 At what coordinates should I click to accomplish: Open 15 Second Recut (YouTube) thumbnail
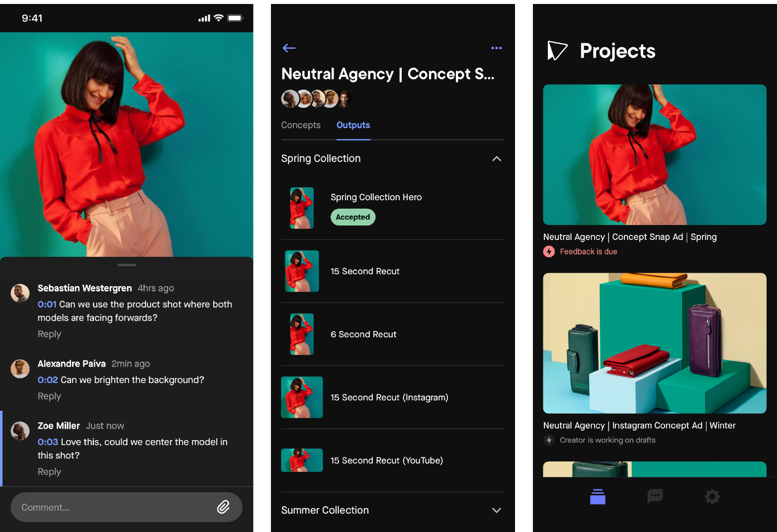point(302,460)
